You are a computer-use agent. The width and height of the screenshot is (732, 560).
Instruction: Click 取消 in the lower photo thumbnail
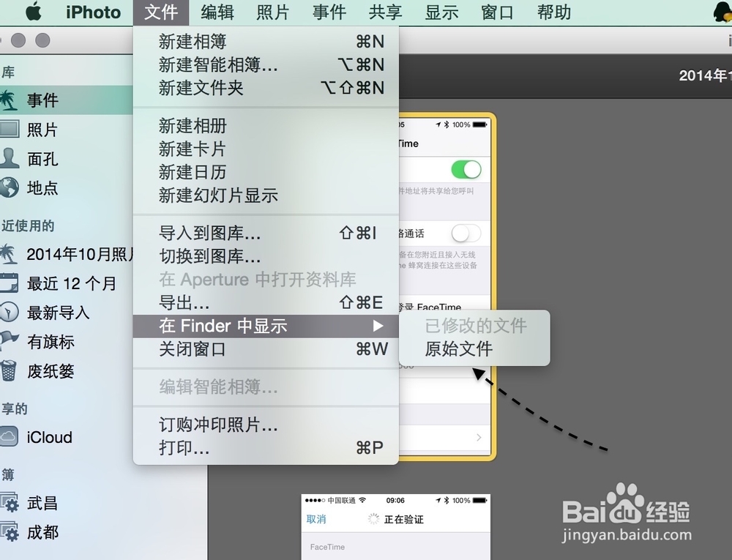[x=316, y=519]
